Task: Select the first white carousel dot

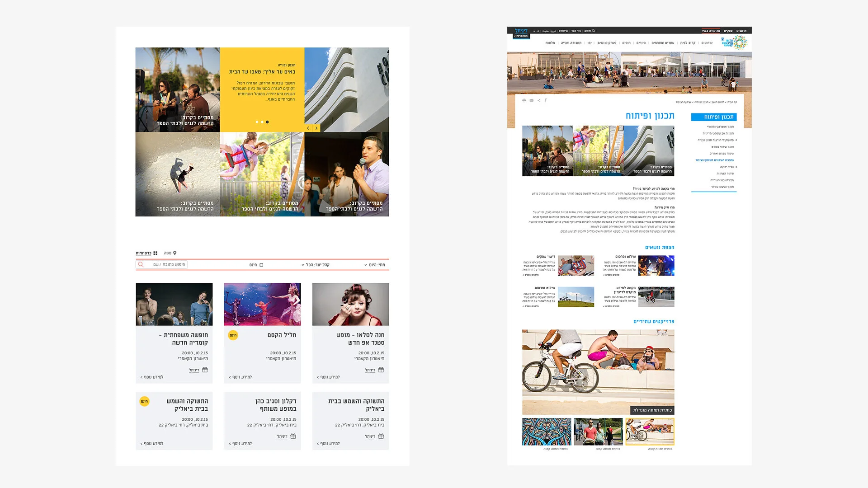Action: pos(257,122)
